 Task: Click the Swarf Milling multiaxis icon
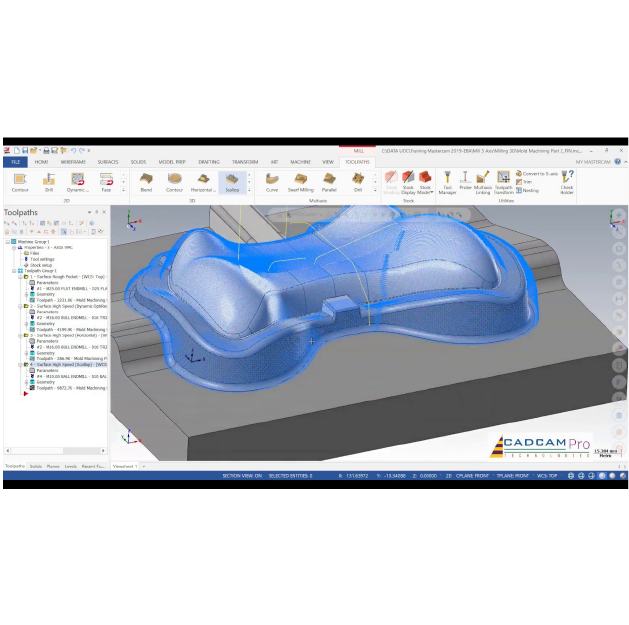tap(300, 183)
